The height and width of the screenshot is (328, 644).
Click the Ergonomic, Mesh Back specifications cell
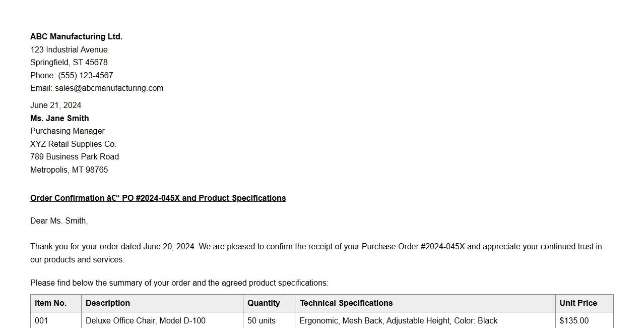pyautogui.click(x=398, y=321)
